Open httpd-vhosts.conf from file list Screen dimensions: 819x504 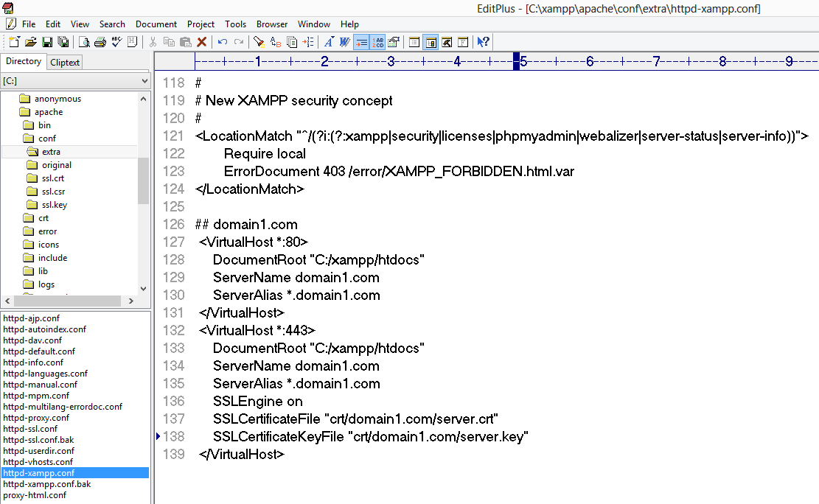[38, 462]
